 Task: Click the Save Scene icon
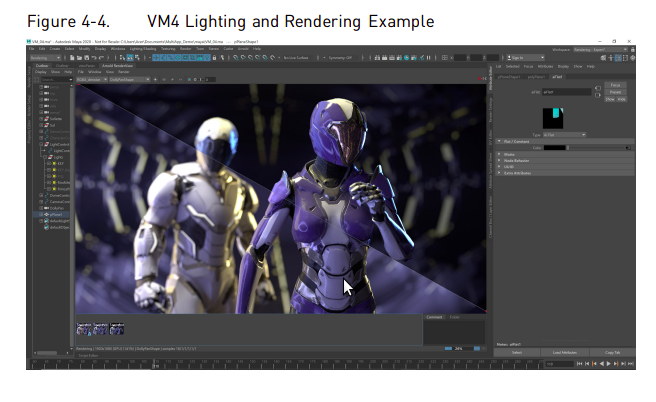coord(87,58)
